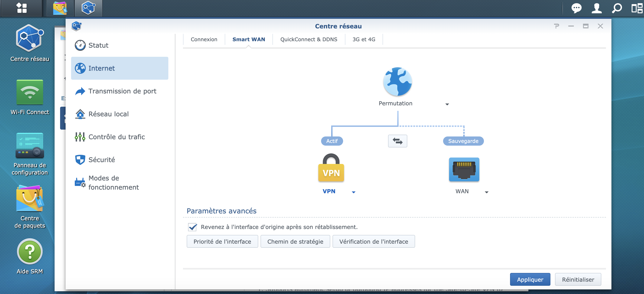The height and width of the screenshot is (294, 644).
Task: Open the WAN interface dropdown arrow
Action: tap(486, 192)
